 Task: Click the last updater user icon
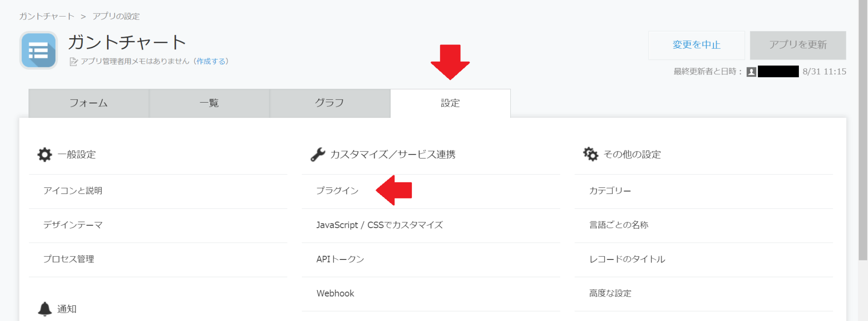pyautogui.click(x=751, y=72)
